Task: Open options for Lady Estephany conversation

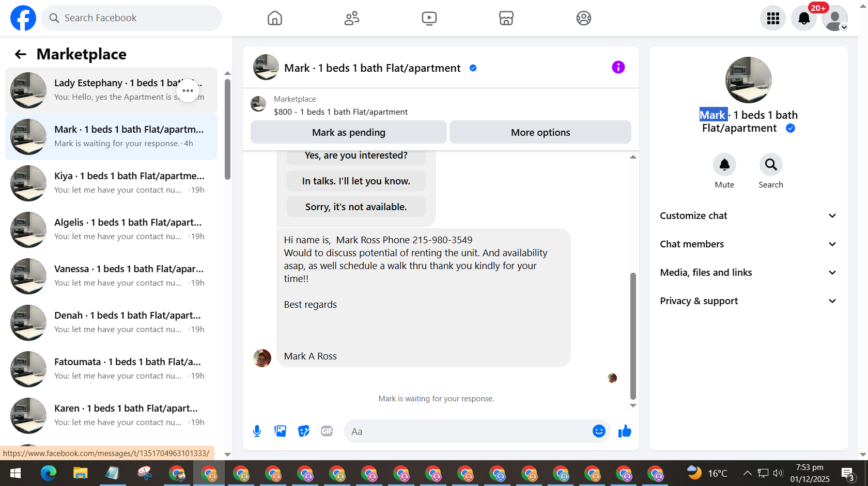Action: click(188, 90)
